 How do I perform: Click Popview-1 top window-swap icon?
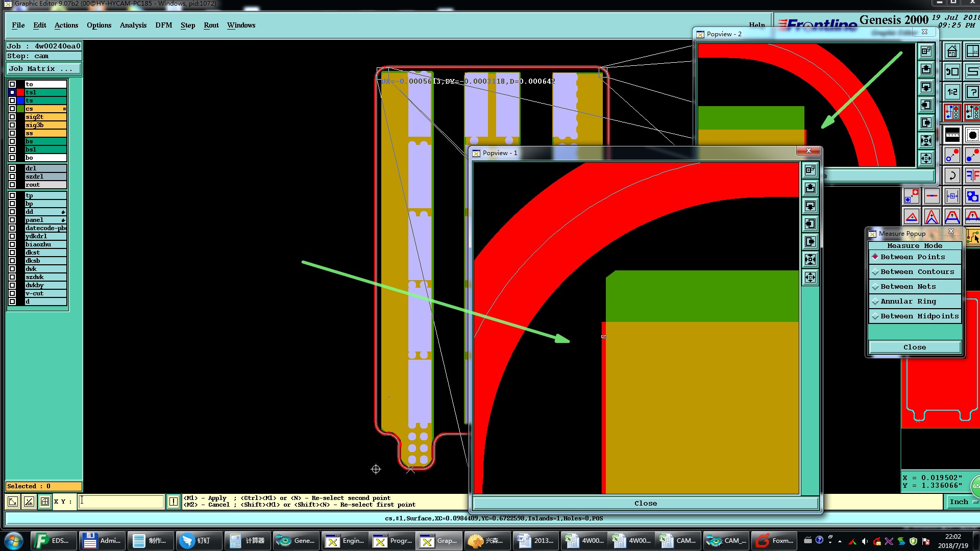[x=810, y=170]
